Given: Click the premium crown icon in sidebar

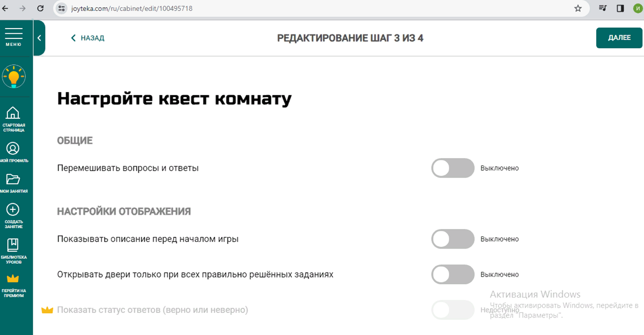Looking at the screenshot, I should pos(13,279).
